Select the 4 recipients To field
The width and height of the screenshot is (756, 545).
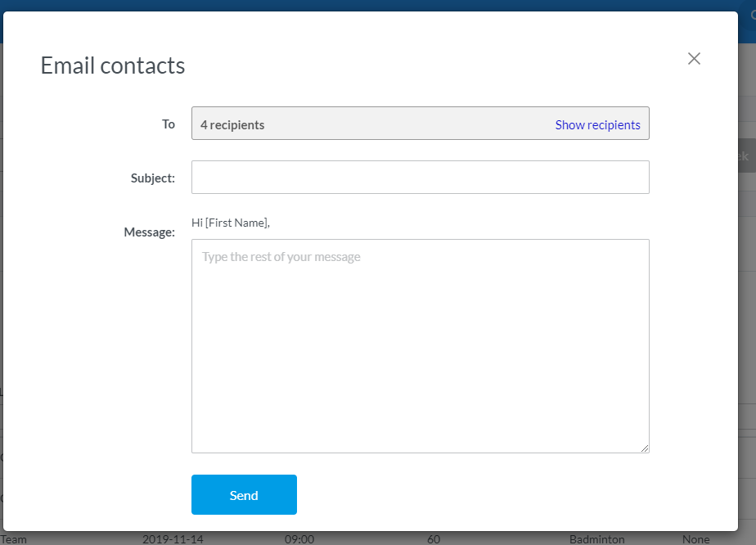[x=368, y=124]
